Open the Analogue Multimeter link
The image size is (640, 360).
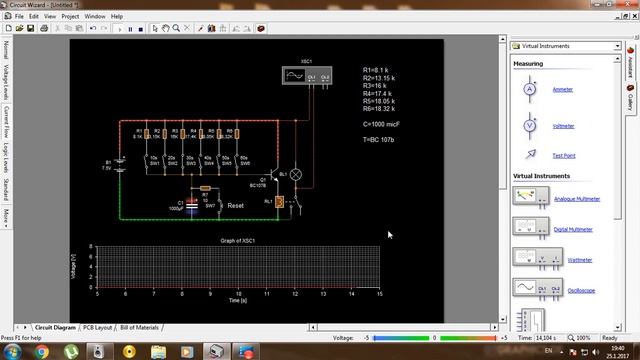click(x=577, y=199)
